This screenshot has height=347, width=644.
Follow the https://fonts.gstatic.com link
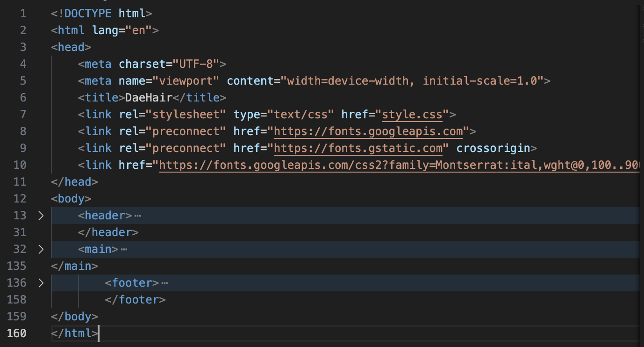358,148
